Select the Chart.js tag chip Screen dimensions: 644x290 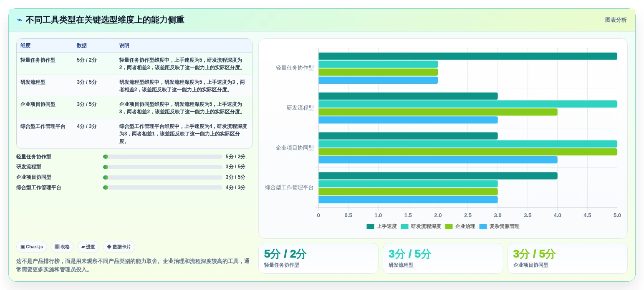(x=32, y=247)
